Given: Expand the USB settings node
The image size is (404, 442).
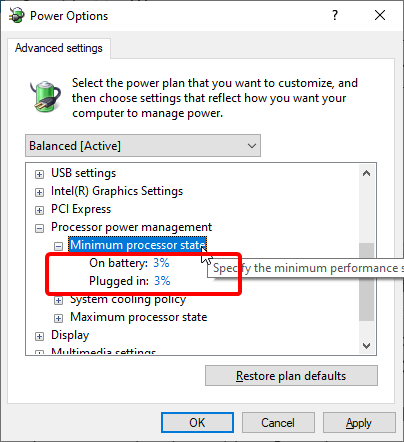Looking at the screenshot, I should (39, 174).
